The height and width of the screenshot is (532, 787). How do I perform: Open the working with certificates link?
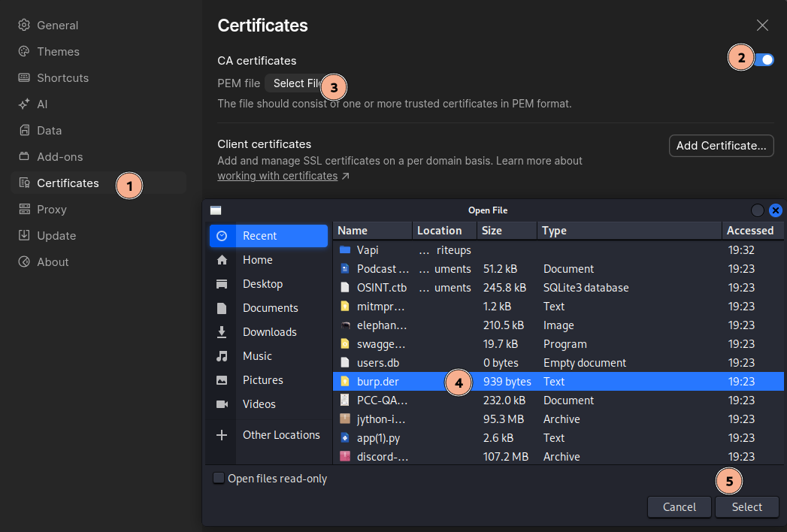pos(277,176)
